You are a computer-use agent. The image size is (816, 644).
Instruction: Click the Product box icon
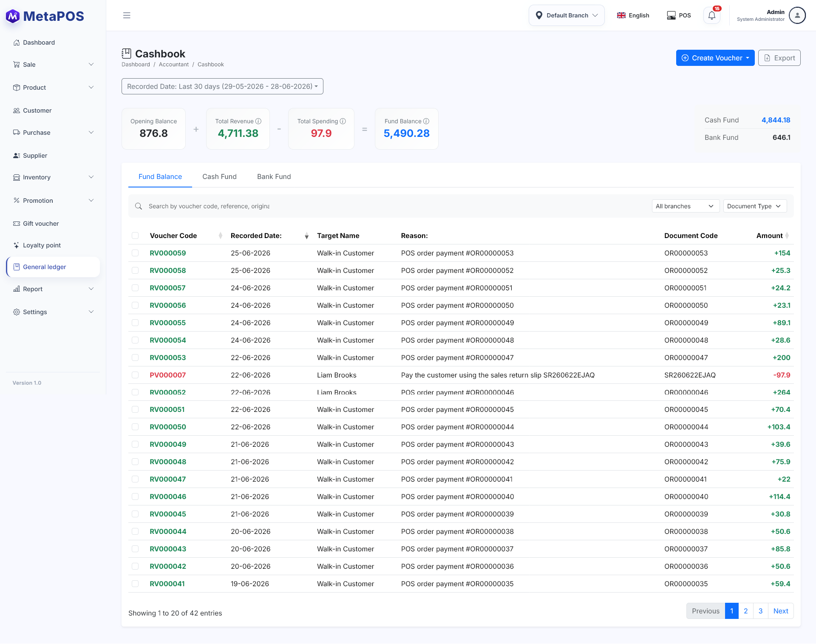click(x=17, y=88)
